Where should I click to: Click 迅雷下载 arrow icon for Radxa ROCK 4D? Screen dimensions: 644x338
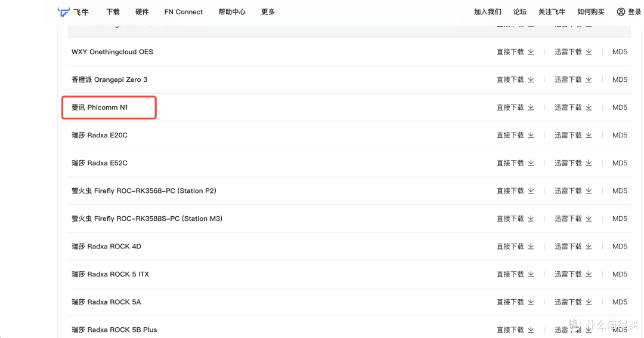click(x=589, y=246)
